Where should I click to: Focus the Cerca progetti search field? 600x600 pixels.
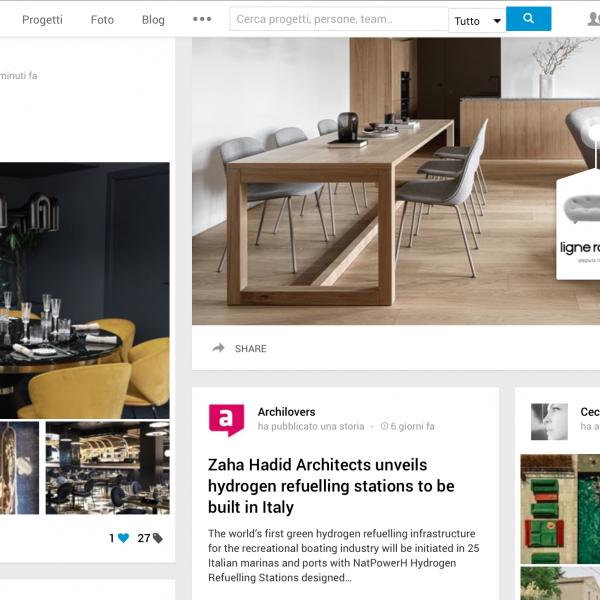339,19
